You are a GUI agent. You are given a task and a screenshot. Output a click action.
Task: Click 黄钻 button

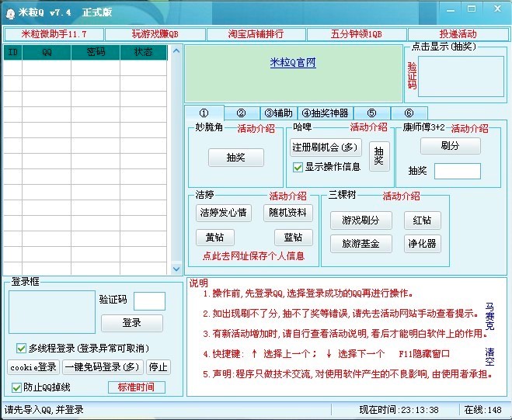click(215, 238)
